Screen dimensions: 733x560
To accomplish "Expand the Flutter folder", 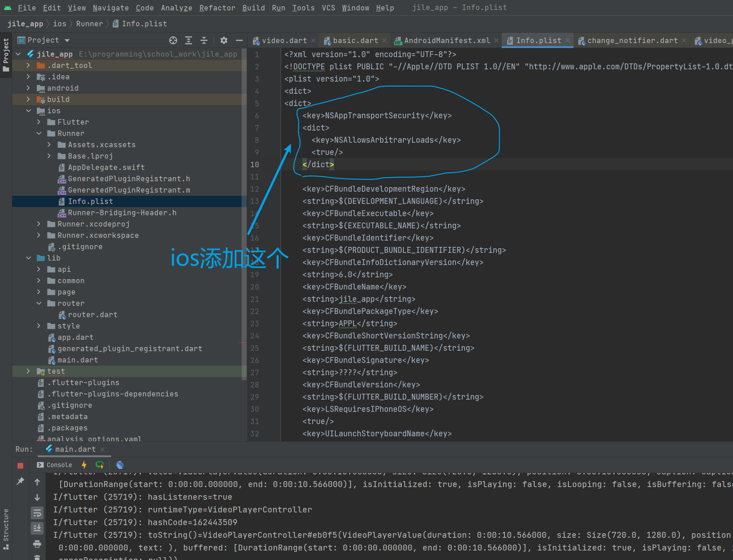I will pyautogui.click(x=39, y=122).
